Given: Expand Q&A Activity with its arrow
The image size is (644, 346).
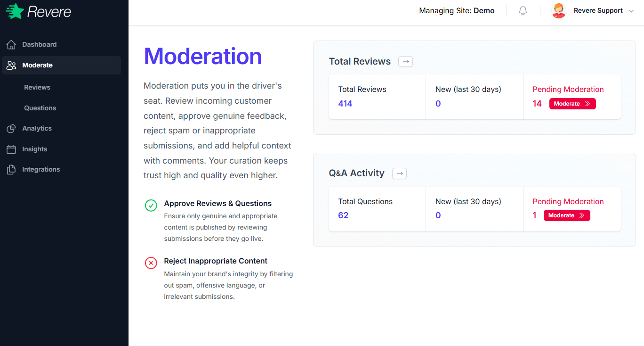Looking at the screenshot, I should (399, 173).
